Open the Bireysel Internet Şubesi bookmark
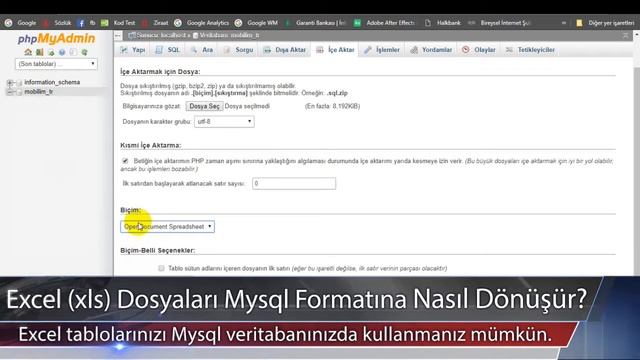 (x=500, y=23)
